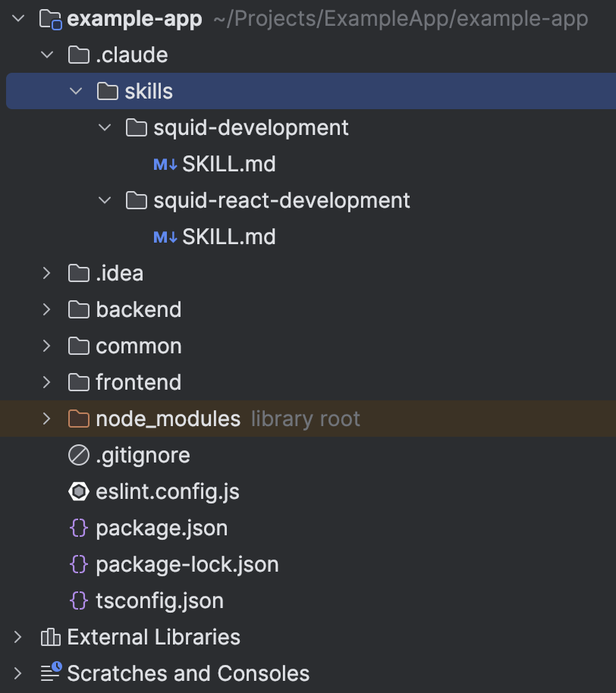Click the External Libraries icon
Screen dimensions: 616x693
point(50,638)
